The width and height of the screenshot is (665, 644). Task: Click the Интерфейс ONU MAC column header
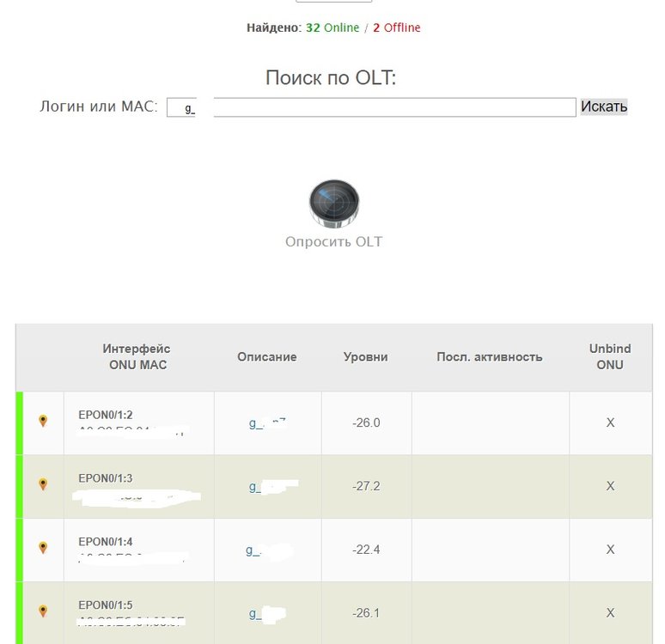pyautogui.click(x=137, y=356)
